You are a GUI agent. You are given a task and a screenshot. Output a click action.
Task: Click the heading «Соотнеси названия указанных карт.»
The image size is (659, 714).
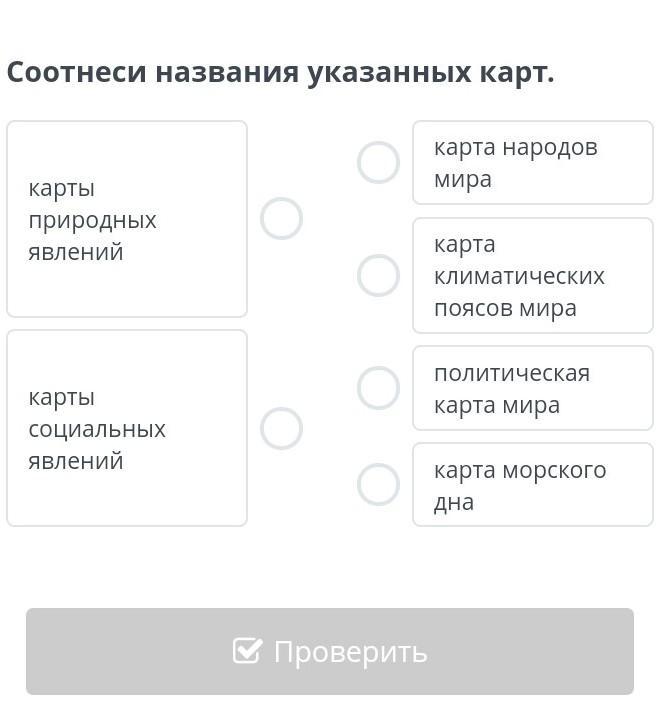280,73
